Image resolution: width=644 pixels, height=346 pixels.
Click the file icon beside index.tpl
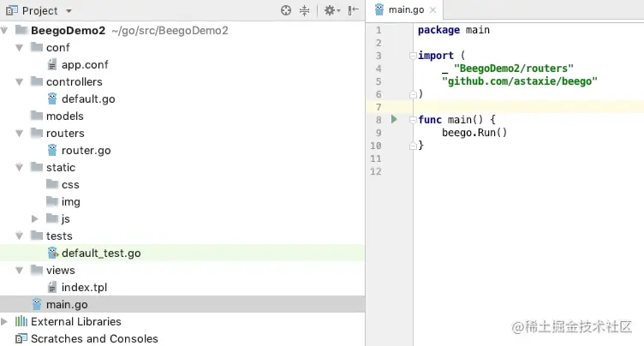click(x=52, y=287)
